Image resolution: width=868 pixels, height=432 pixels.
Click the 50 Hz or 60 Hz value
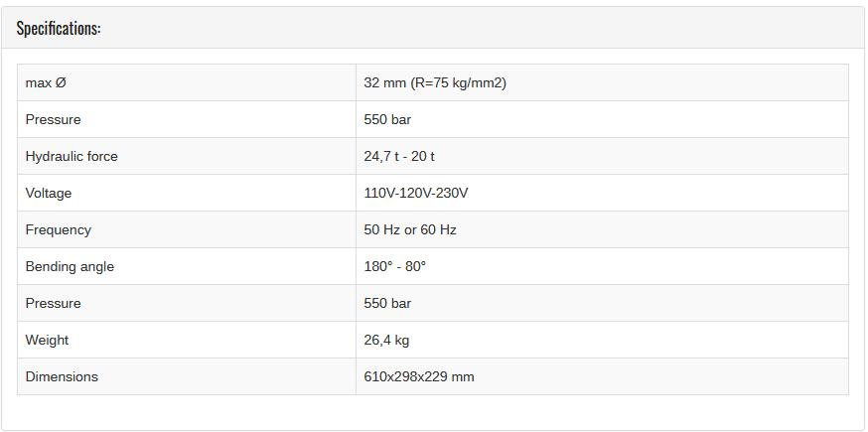[410, 229]
